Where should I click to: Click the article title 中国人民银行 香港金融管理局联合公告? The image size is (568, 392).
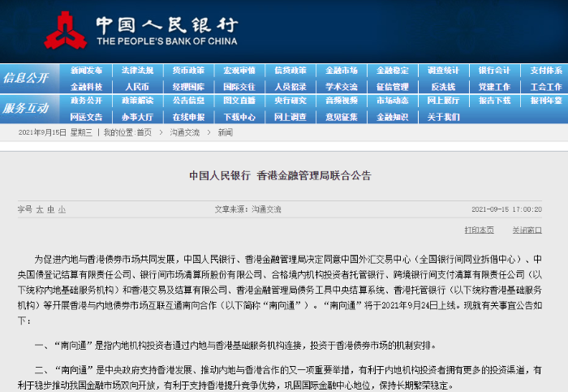(x=280, y=176)
